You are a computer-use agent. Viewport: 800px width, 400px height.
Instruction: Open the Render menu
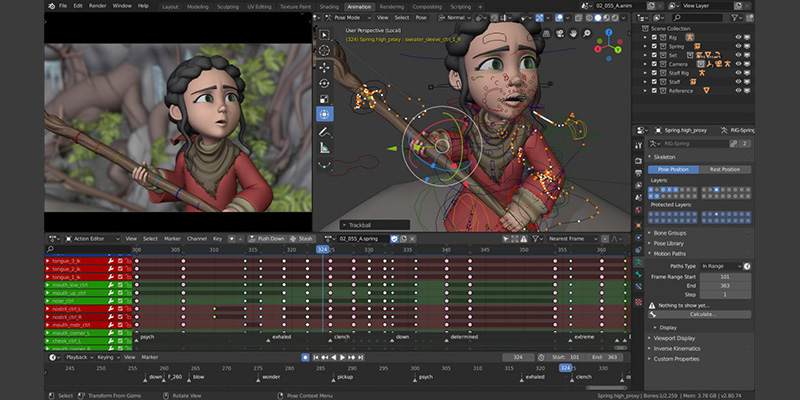(97, 6)
